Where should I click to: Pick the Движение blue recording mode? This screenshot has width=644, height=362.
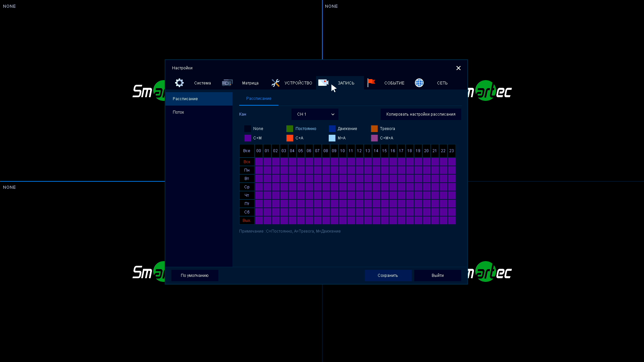(332, 129)
